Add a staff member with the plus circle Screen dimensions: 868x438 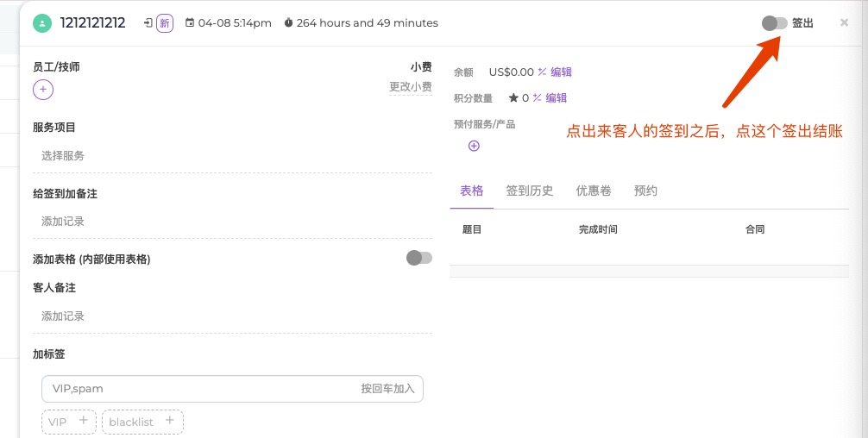click(x=43, y=89)
